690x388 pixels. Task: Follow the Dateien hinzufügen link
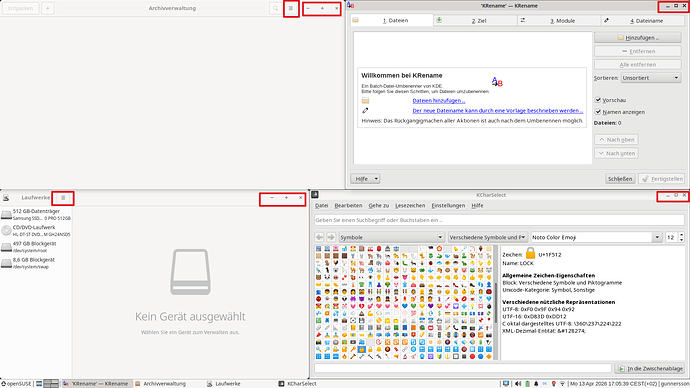[439, 101]
